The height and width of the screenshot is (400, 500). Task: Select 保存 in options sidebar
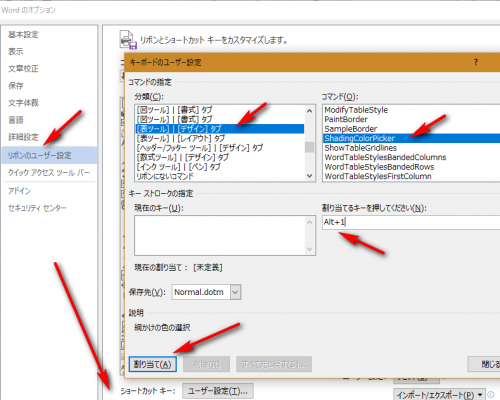pos(16,86)
